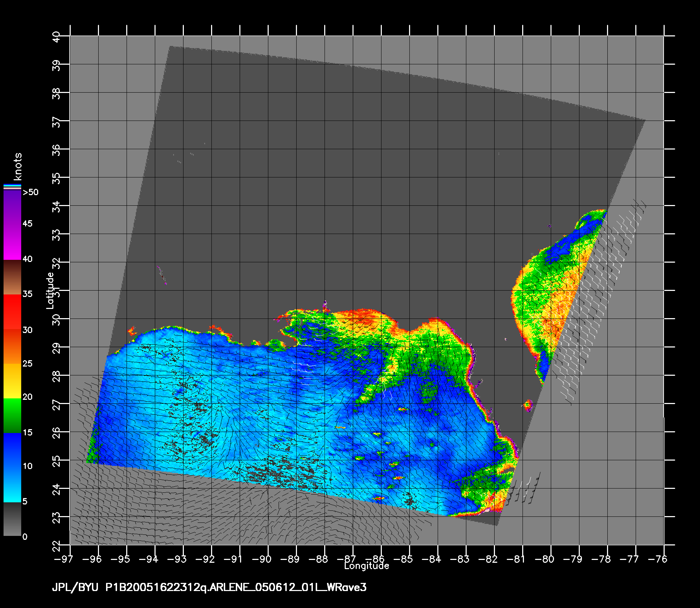The width and height of the screenshot is (700, 608).
Task: Click the JPL/BYU file name caption
Action: pos(209,587)
